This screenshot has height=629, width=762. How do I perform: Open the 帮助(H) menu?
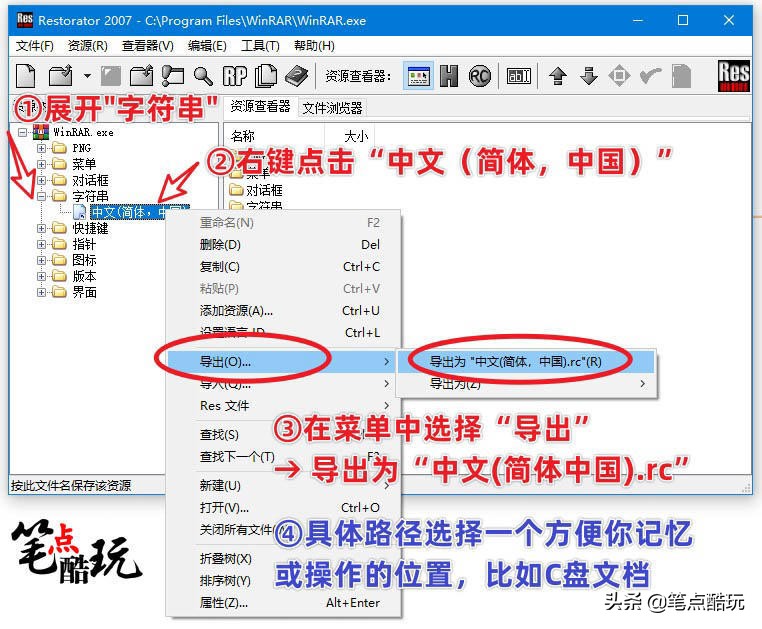[314, 46]
